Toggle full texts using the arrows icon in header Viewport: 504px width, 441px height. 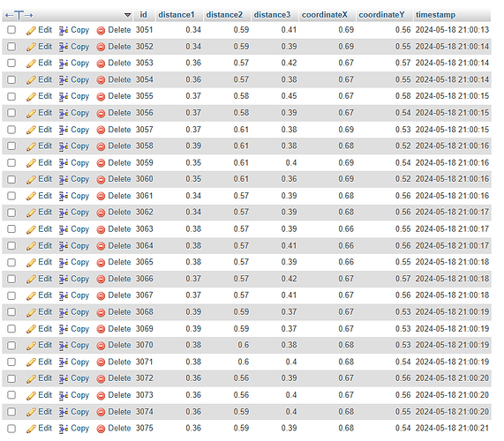(x=19, y=15)
